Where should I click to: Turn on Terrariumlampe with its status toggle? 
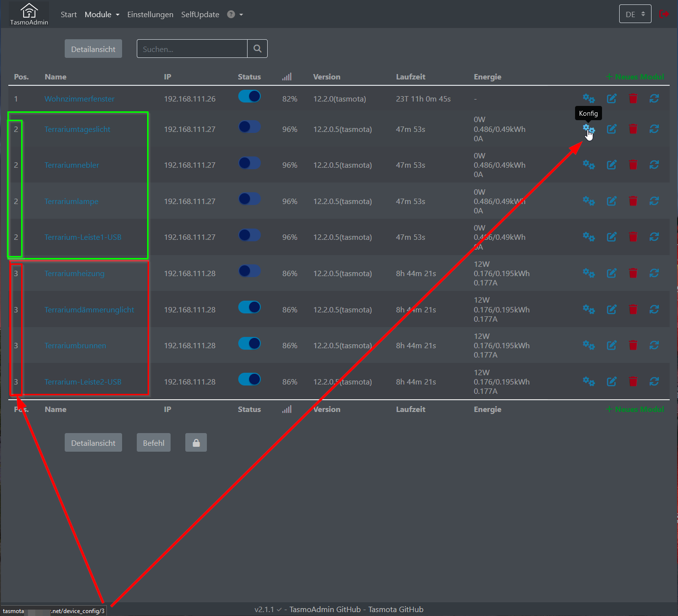[x=250, y=199]
